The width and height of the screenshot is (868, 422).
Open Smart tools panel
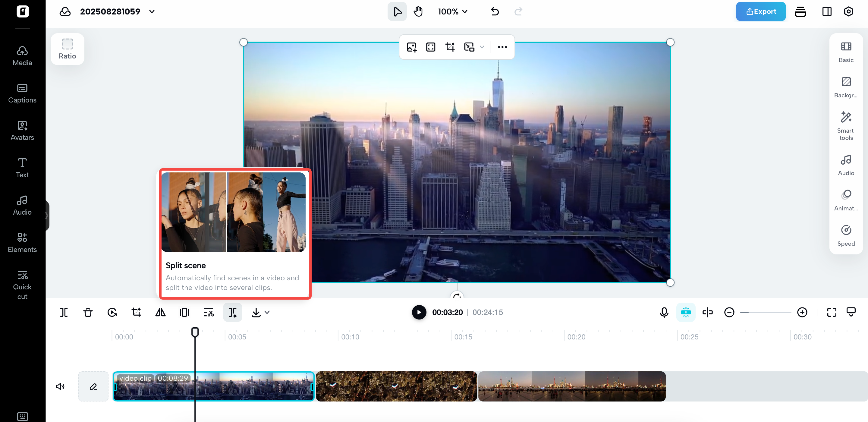(x=846, y=125)
